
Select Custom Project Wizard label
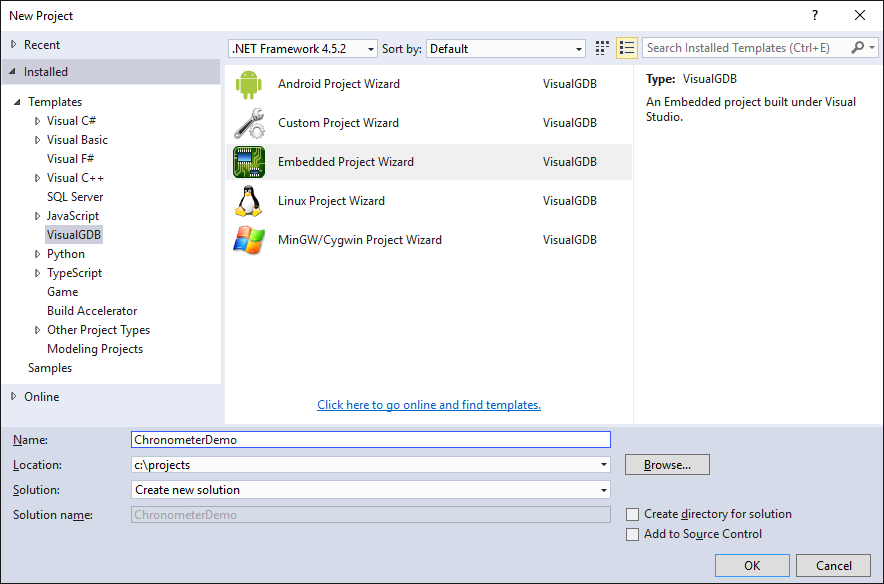(x=338, y=122)
